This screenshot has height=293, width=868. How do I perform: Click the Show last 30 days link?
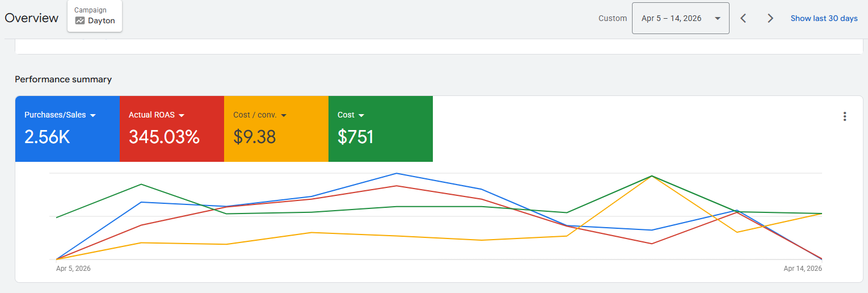(824, 18)
